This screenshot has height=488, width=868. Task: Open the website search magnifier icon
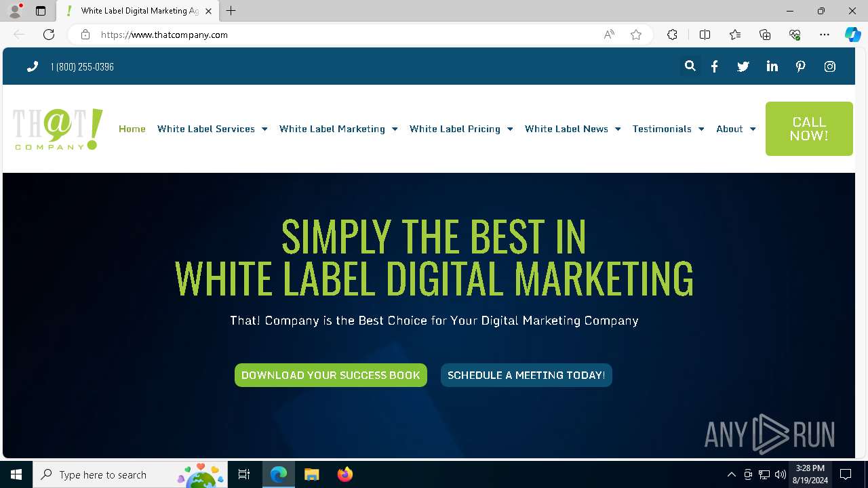(x=690, y=66)
